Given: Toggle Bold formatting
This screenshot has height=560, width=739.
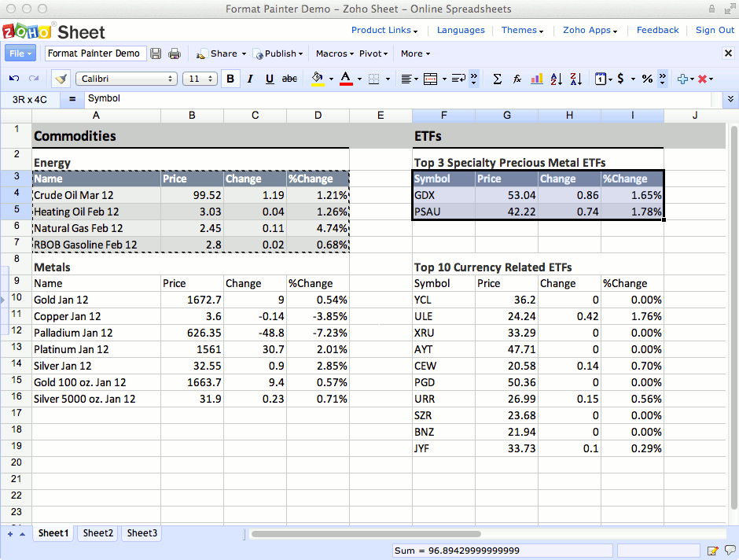Looking at the screenshot, I should coord(230,79).
